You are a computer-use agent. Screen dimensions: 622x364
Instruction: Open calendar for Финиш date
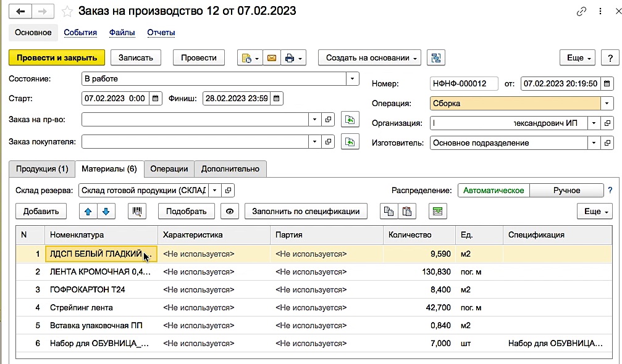coord(277,98)
